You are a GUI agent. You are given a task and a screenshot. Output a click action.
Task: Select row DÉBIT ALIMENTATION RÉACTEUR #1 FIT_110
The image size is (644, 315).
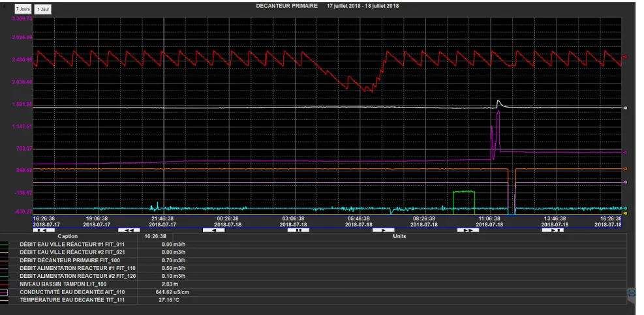(x=313, y=268)
